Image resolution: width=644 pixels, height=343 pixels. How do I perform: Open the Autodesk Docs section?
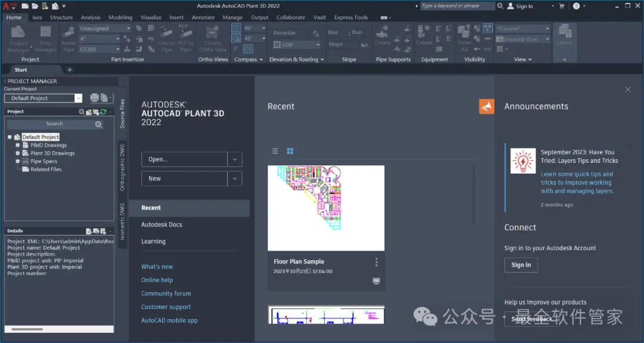(162, 225)
